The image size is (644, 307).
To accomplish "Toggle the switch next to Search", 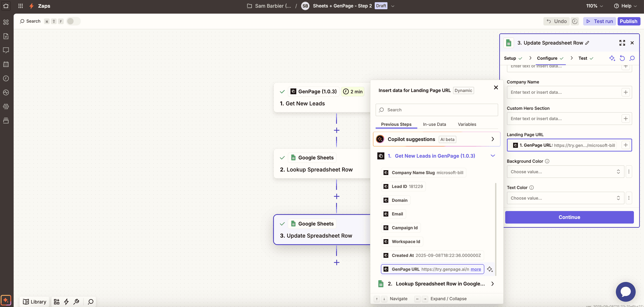I will point(73,21).
